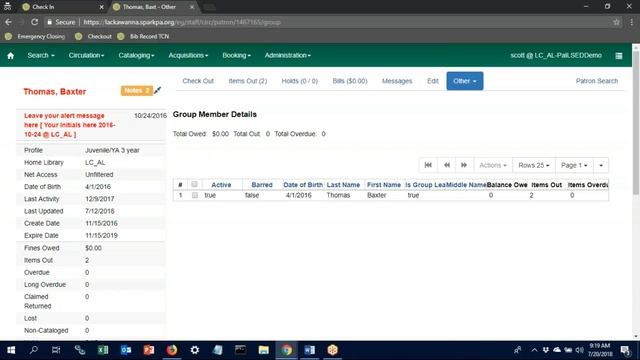Open the patron Edit tab

[x=433, y=81]
